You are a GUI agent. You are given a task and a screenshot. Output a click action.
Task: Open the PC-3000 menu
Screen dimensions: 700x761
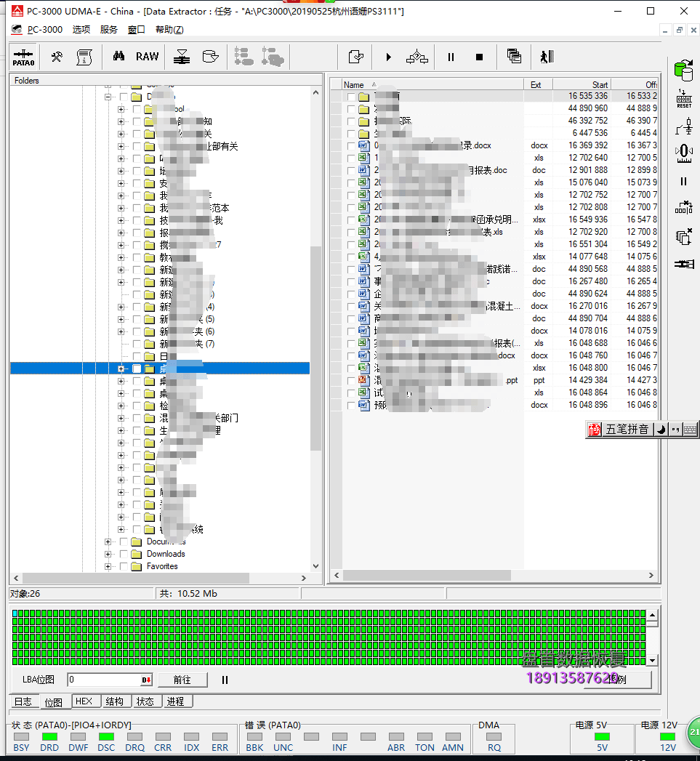click(x=45, y=30)
